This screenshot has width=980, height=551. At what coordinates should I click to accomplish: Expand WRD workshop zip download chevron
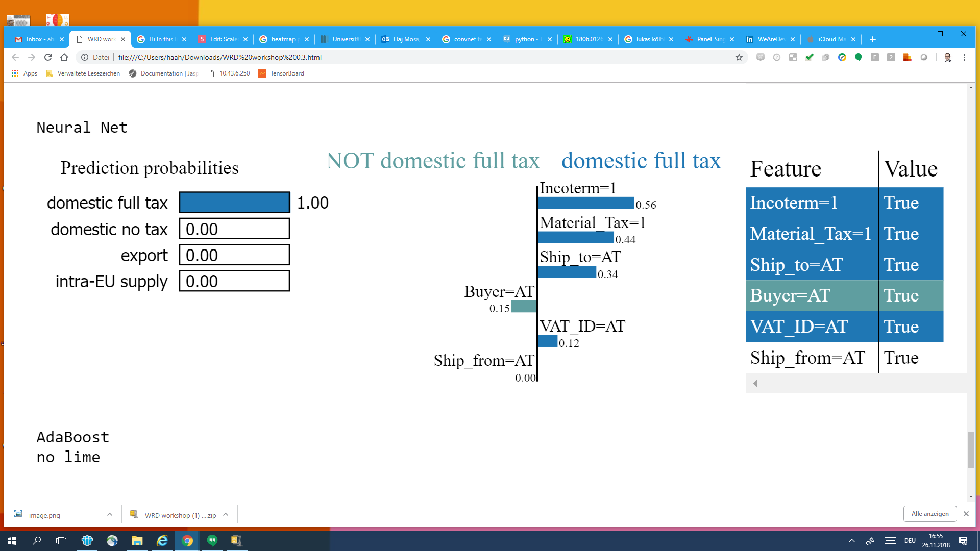pos(226,515)
